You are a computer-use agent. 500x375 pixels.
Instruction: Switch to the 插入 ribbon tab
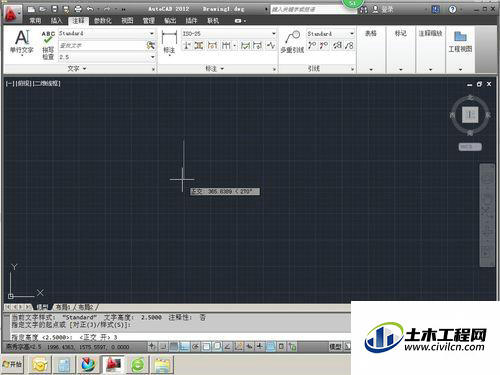[56, 21]
